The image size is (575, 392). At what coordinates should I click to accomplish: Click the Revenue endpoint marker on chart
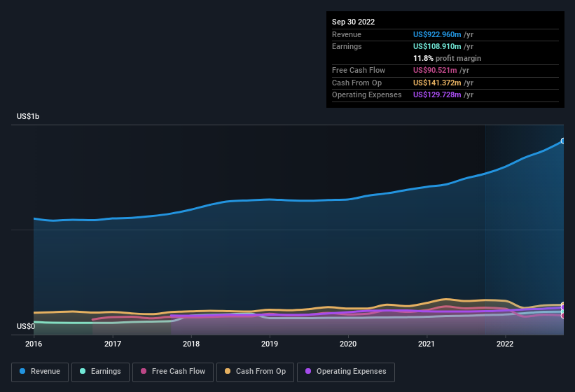click(563, 141)
